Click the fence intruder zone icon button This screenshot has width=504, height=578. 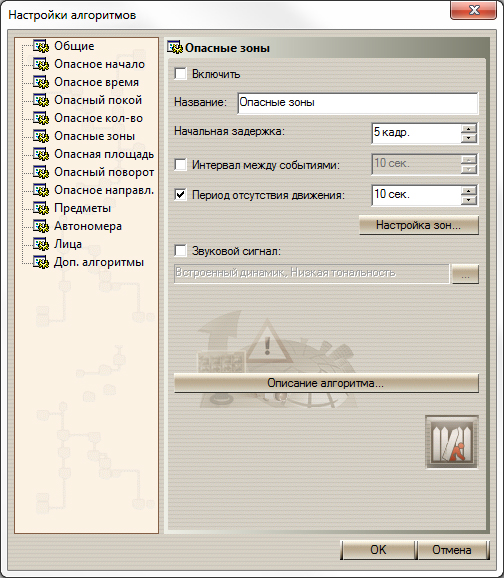pyautogui.click(x=452, y=442)
